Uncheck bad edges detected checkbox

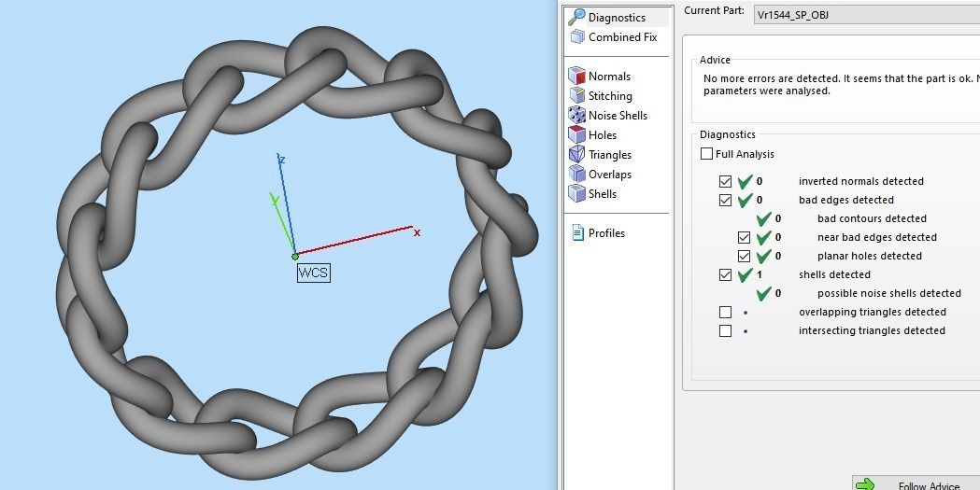coord(725,201)
